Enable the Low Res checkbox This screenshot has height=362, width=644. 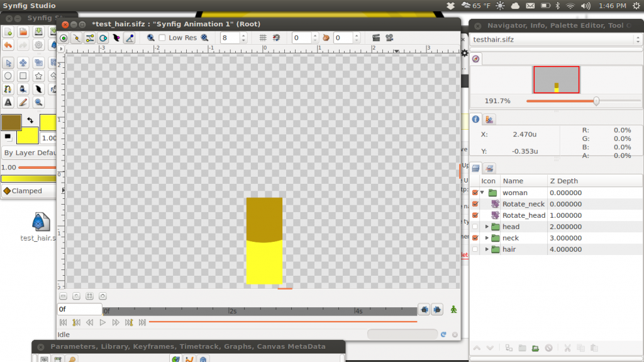(162, 38)
